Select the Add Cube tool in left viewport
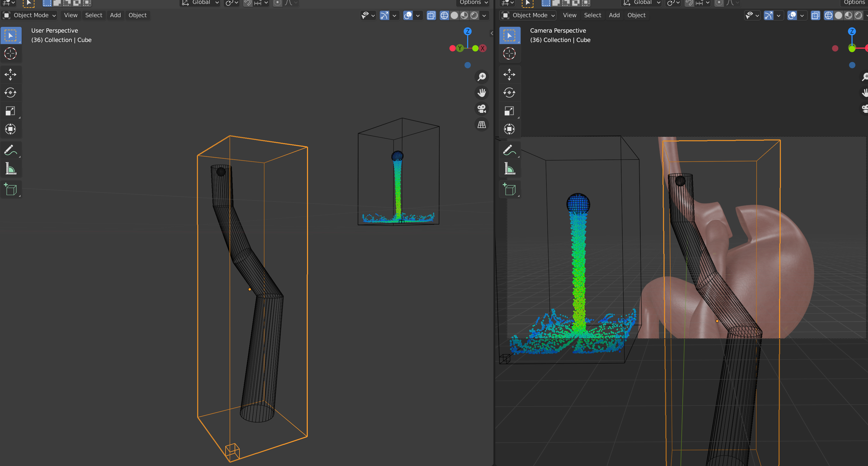 [x=10, y=189]
